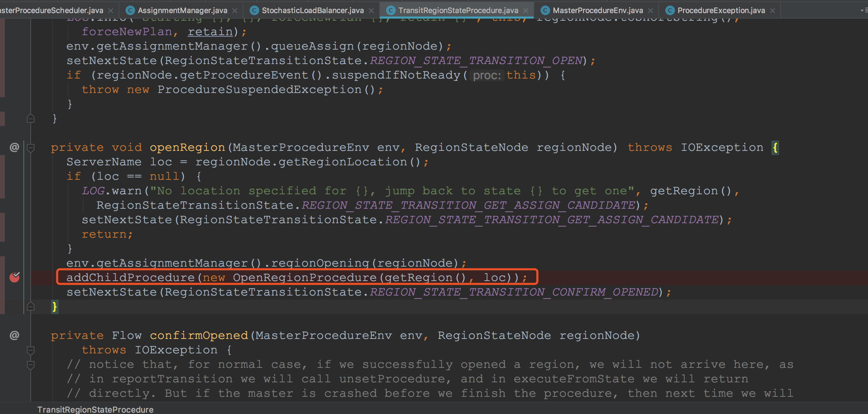Close TransitRegionStateProcedure.java tab

pyautogui.click(x=526, y=11)
